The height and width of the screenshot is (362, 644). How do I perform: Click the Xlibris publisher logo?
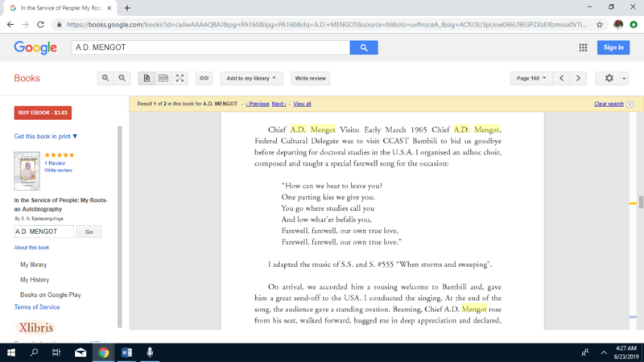[x=35, y=327]
